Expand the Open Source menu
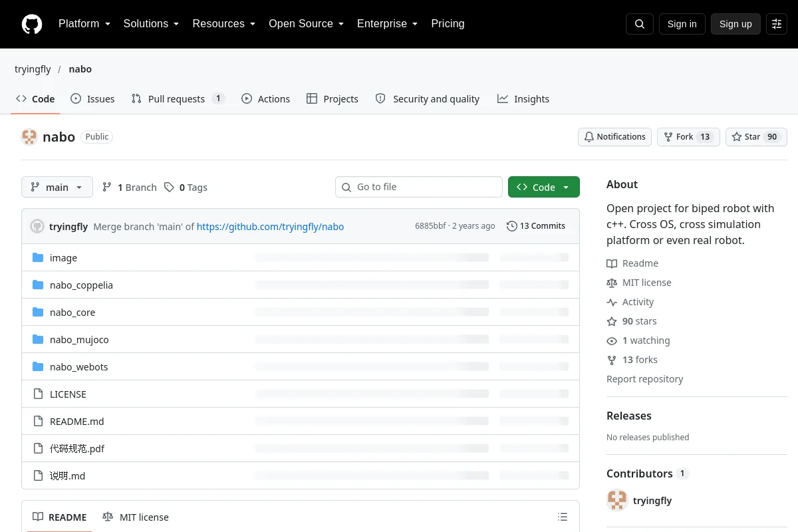This screenshot has height=532, width=798. (x=306, y=24)
